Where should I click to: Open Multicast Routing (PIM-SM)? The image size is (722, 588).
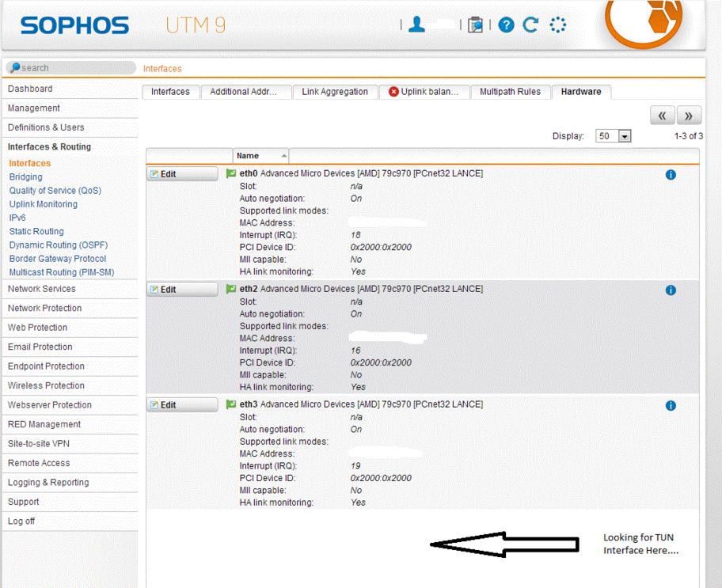click(x=62, y=272)
